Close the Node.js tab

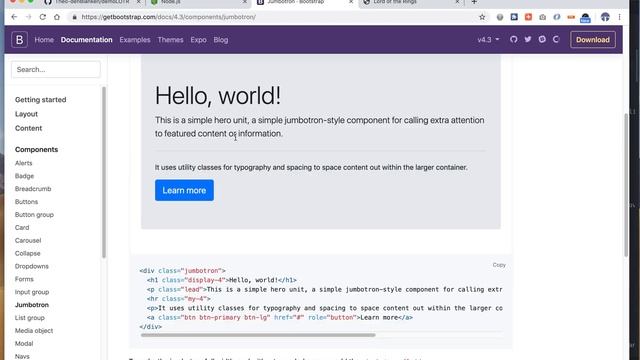point(244,2)
